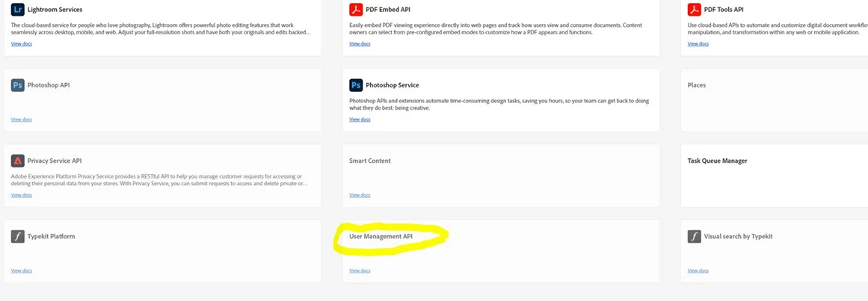
Task: Select the PDF Embed API title
Action: (x=388, y=10)
